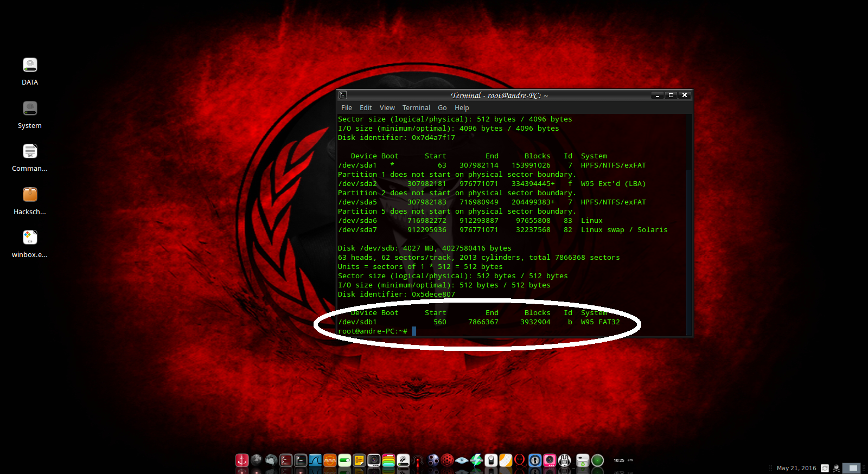
Task: Click the green lightning bolt dock icon
Action: (x=476, y=460)
